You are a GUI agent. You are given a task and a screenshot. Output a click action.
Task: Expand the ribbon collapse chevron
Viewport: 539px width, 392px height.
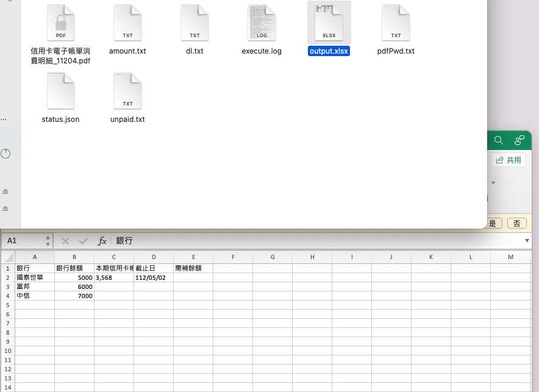click(493, 182)
